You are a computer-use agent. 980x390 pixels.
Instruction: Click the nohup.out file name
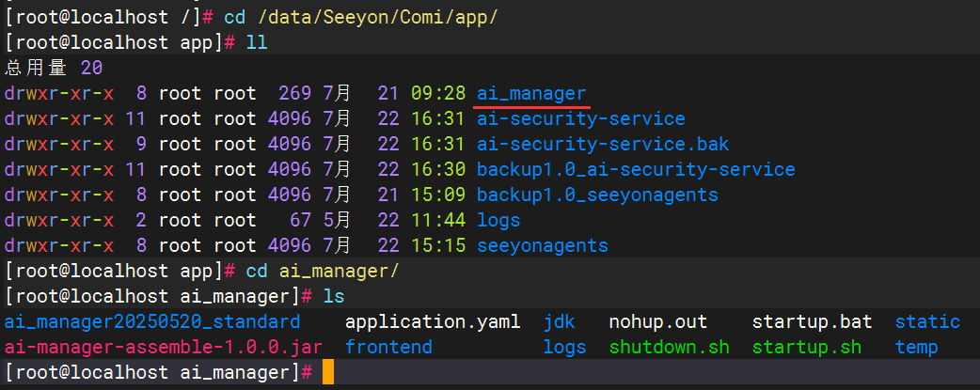tap(657, 322)
